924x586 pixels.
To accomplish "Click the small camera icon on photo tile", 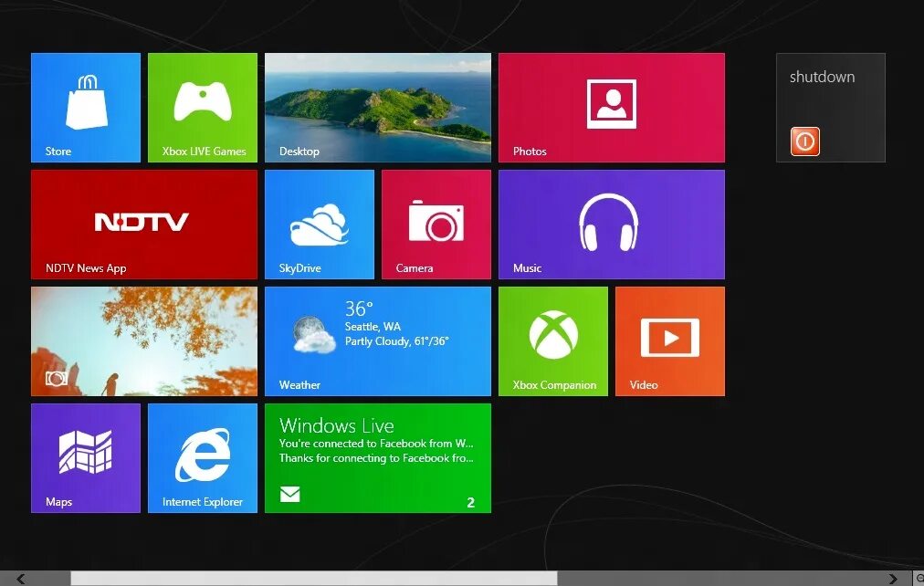I will [57, 379].
